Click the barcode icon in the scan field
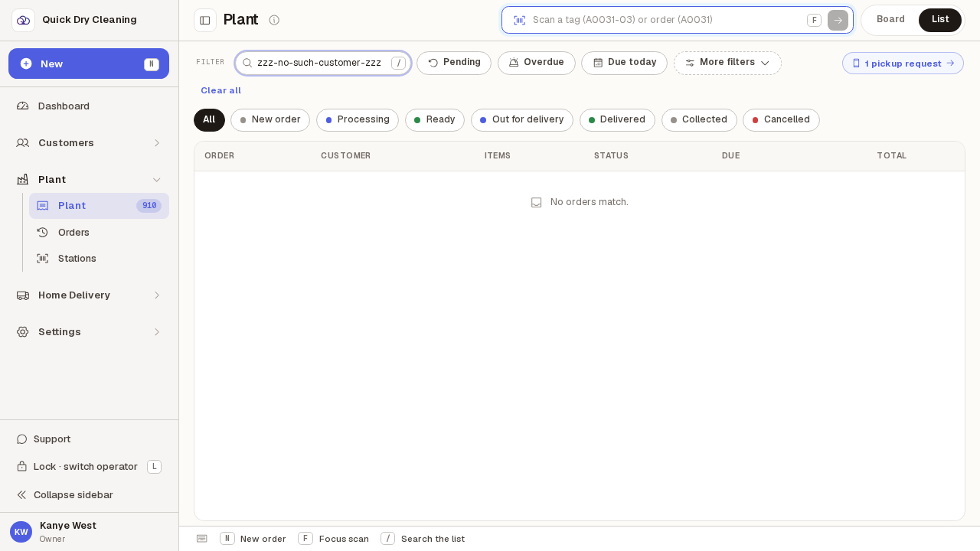The width and height of the screenshot is (980, 551). 519,21
